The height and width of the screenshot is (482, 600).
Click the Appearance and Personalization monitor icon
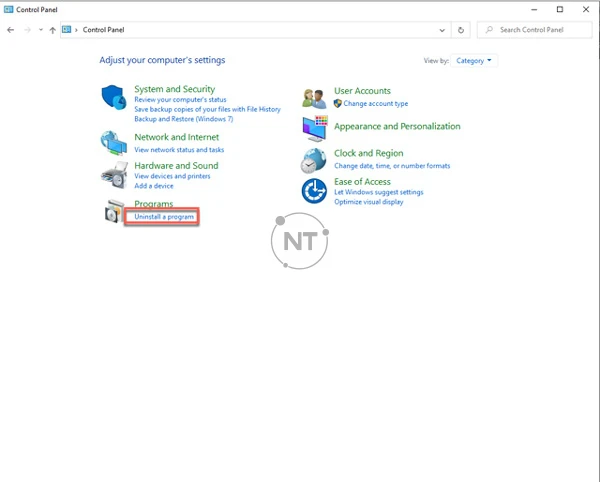pyautogui.click(x=315, y=128)
